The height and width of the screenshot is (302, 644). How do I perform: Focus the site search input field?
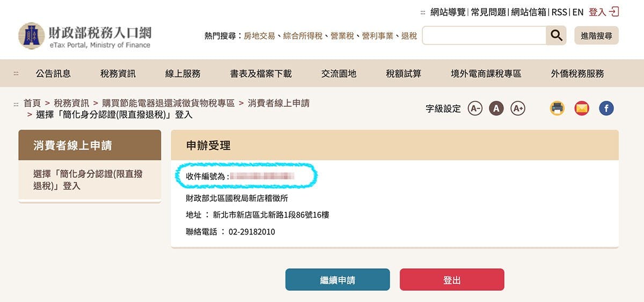[x=484, y=36]
